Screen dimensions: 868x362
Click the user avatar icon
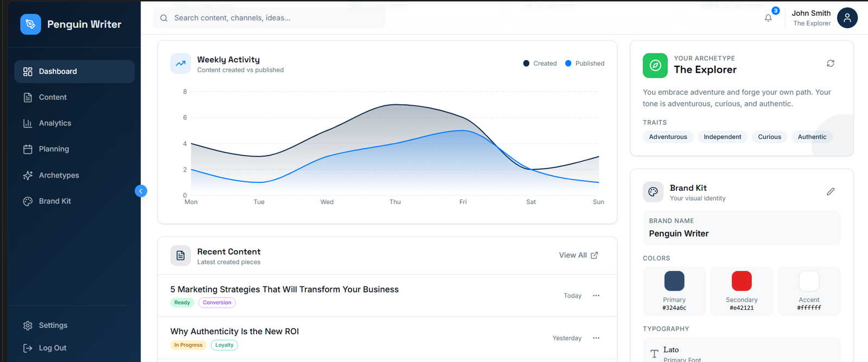point(847,18)
